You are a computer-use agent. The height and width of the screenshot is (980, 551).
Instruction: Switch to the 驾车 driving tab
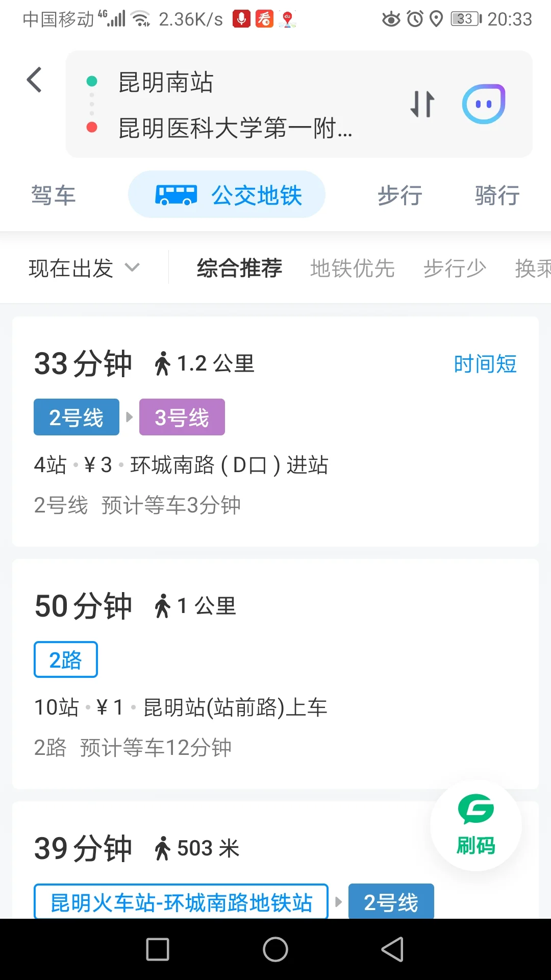click(x=53, y=195)
